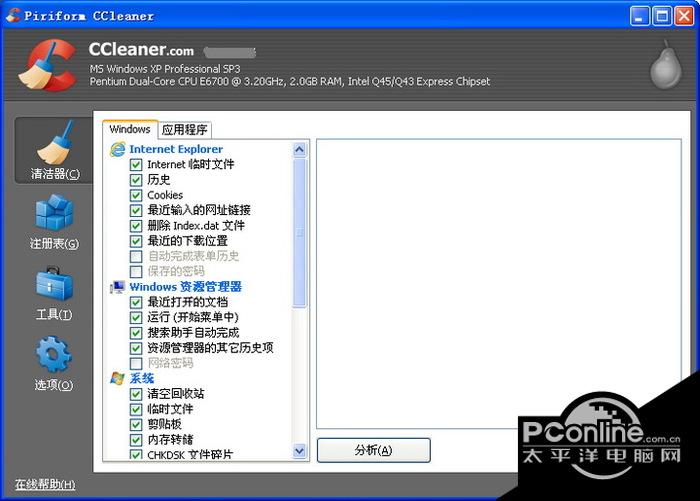This screenshot has height=501, width=700.
Task: Click the title bar CCleaner icon
Action: (13, 16)
